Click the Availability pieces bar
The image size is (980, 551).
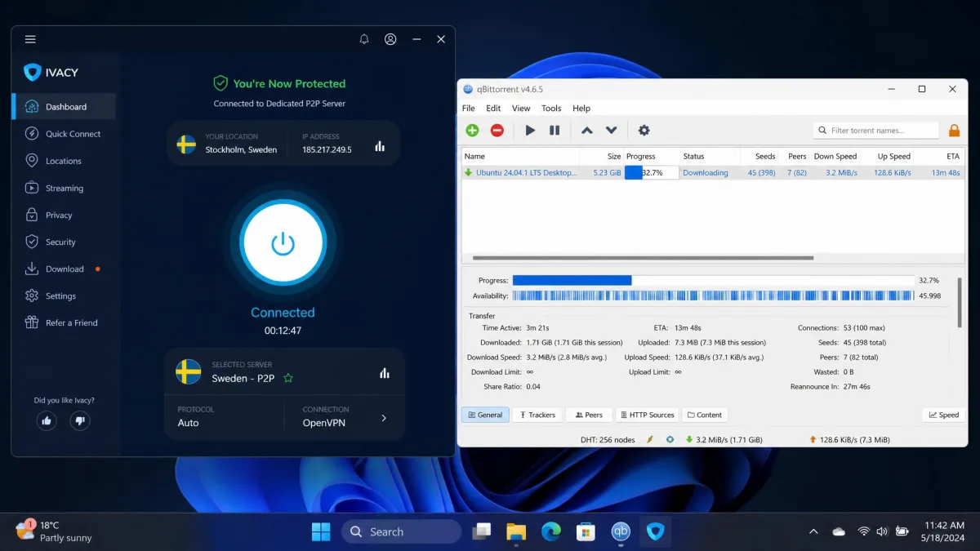[713, 295]
